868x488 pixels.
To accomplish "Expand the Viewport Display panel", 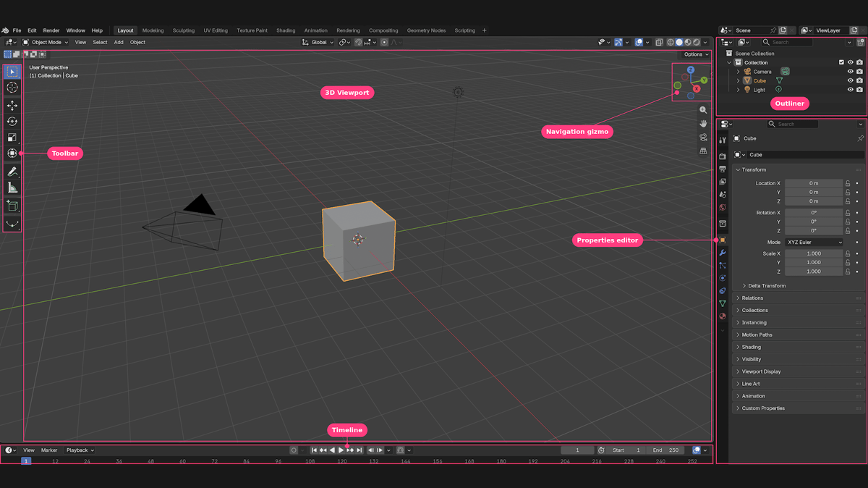I will 799,371.
